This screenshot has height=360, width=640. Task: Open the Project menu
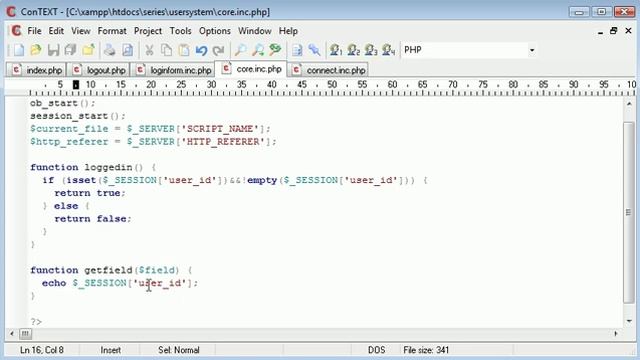148,31
